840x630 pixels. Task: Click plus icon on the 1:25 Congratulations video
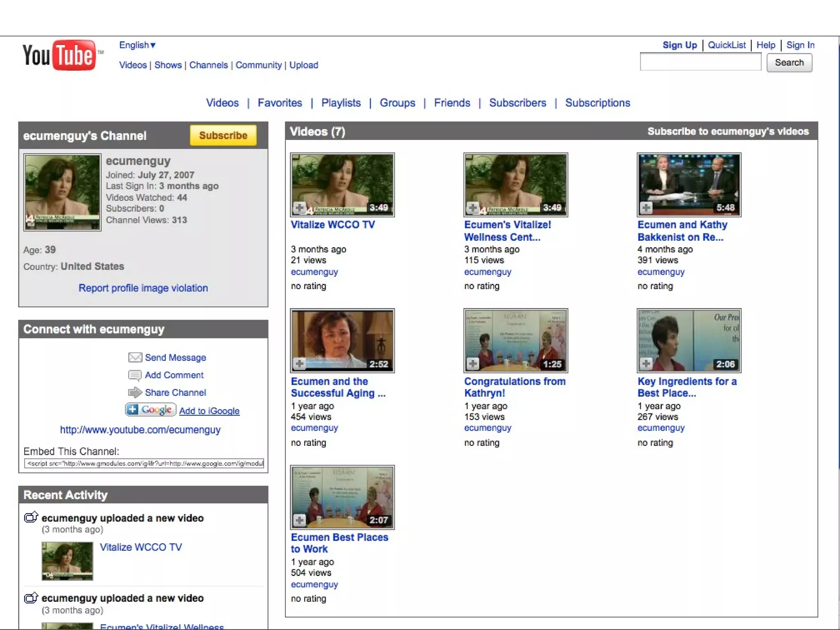(472, 364)
